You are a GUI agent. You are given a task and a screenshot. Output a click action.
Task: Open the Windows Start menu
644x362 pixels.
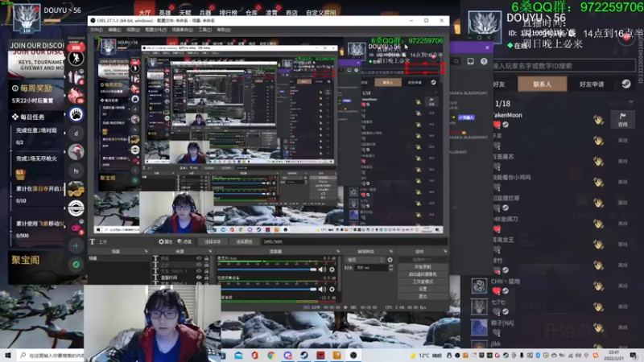coord(8,356)
